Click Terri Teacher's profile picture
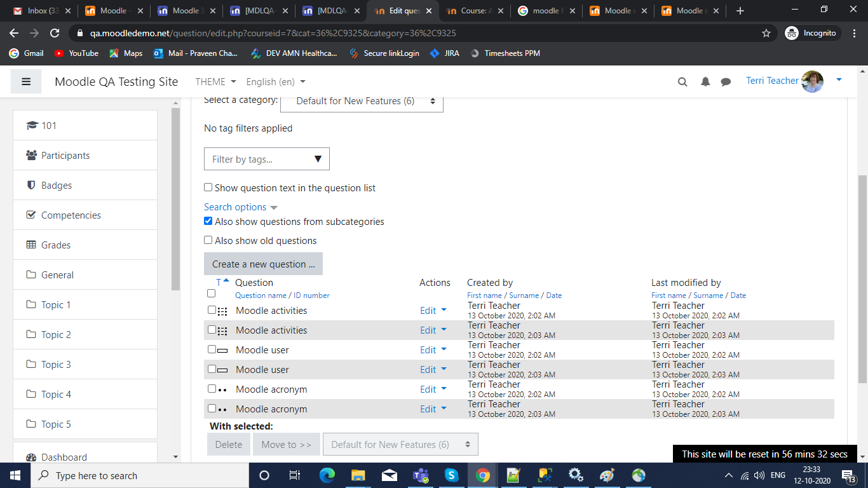 813,81
